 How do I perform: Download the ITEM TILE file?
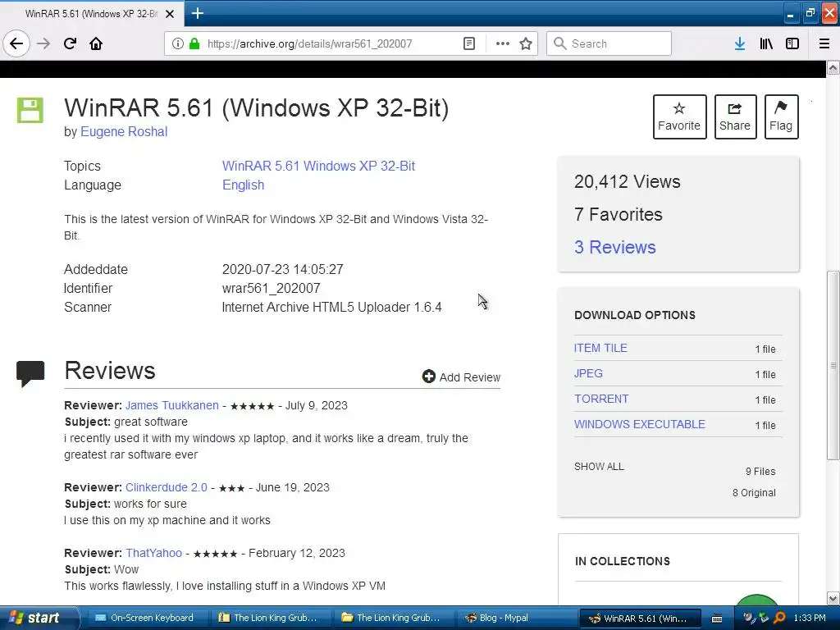[600, 348]
